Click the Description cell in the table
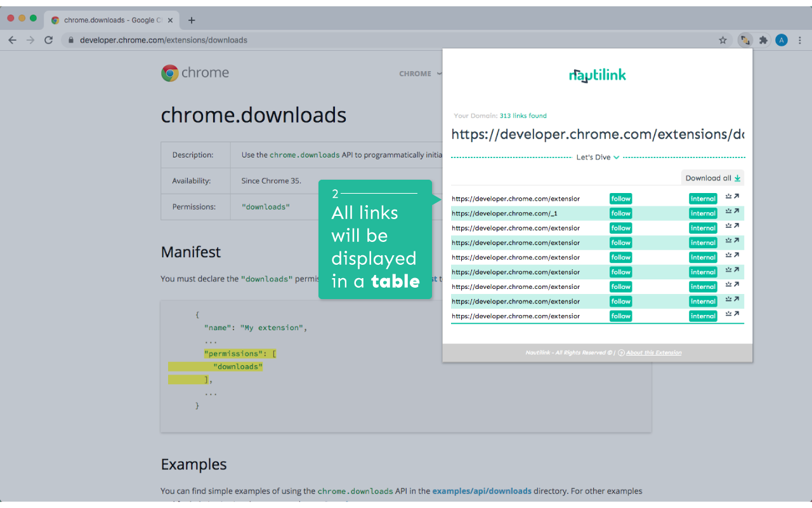This screenshot has width=812, height=508. pyautogui.click(x=195, y=155)
